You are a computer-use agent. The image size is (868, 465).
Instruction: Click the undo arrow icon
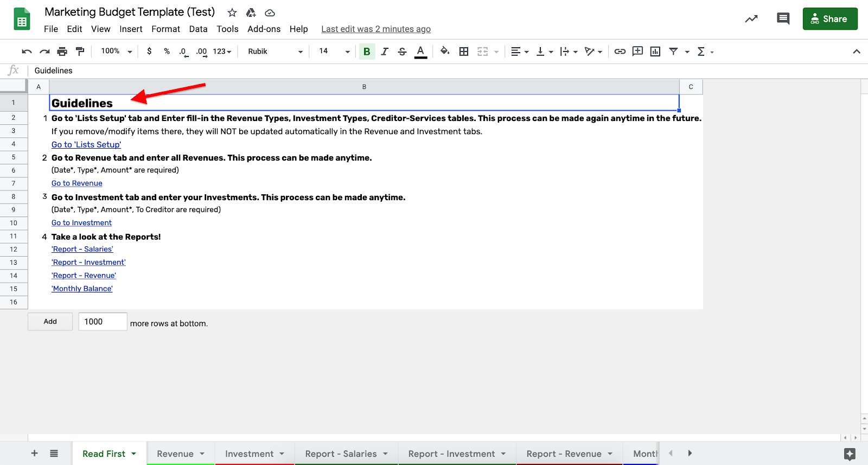click(27, 52)
